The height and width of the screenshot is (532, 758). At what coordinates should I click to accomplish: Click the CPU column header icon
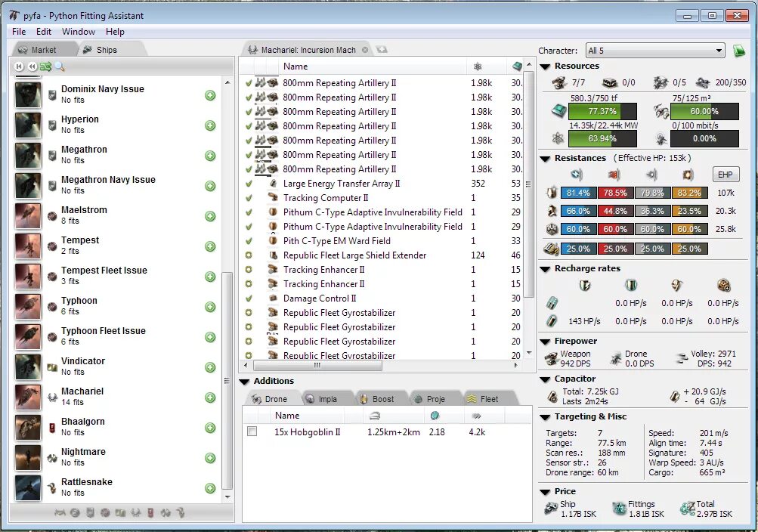pyautogui.click(x=517, y=66)
